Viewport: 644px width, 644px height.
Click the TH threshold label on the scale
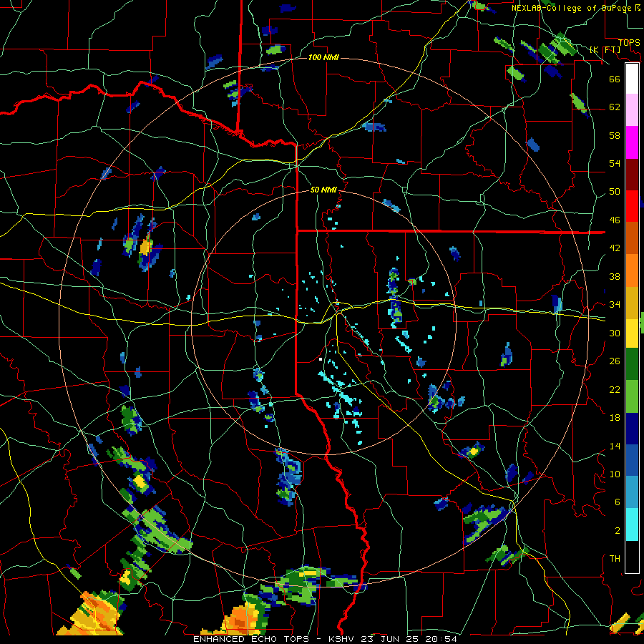click(x=615, y=559)
